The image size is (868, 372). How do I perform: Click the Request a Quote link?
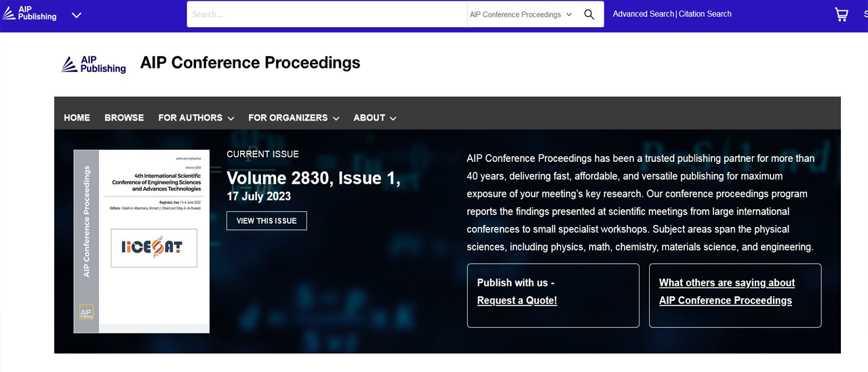(x=517, y=300)
